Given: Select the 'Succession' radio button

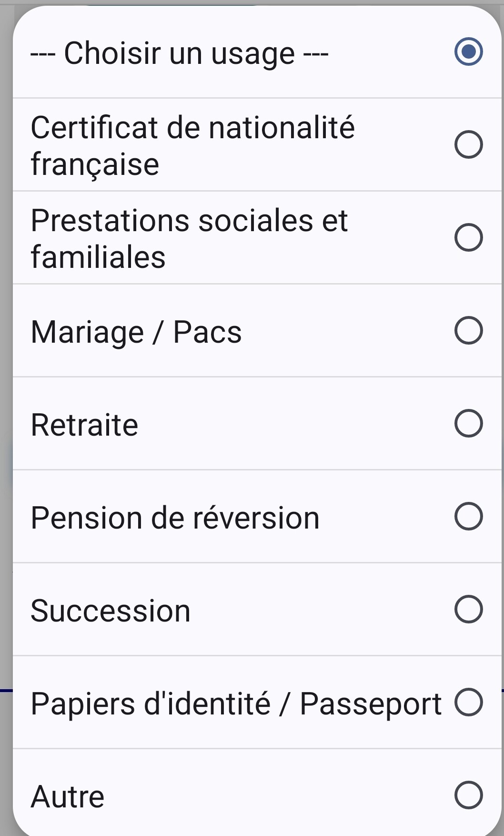Looking at the screenshot, I should point(468,609).
